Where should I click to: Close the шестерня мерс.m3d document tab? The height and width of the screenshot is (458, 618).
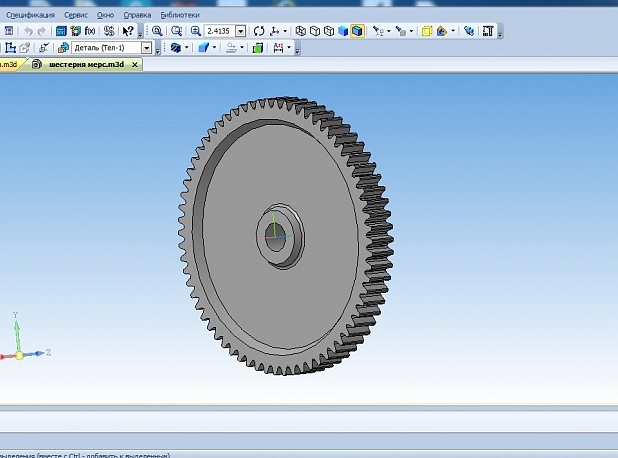(x=136, y=64)
